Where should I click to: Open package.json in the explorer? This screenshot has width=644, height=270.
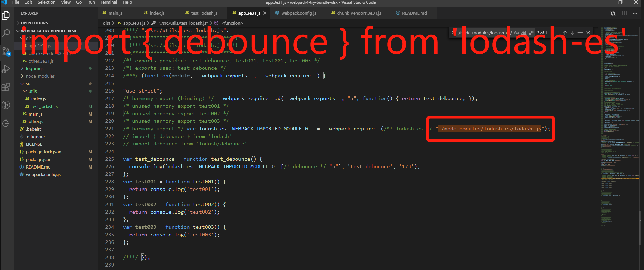(x=55, y=159)
